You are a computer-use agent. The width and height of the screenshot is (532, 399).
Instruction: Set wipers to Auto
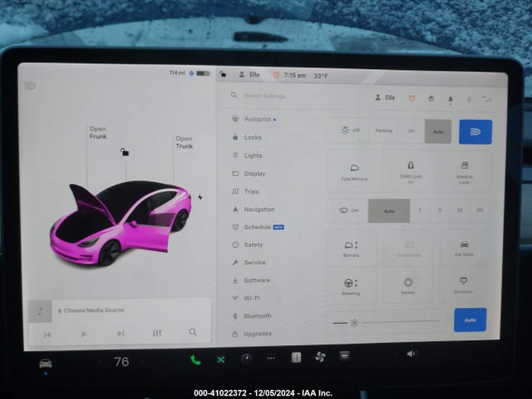click(x=389, y=211)
